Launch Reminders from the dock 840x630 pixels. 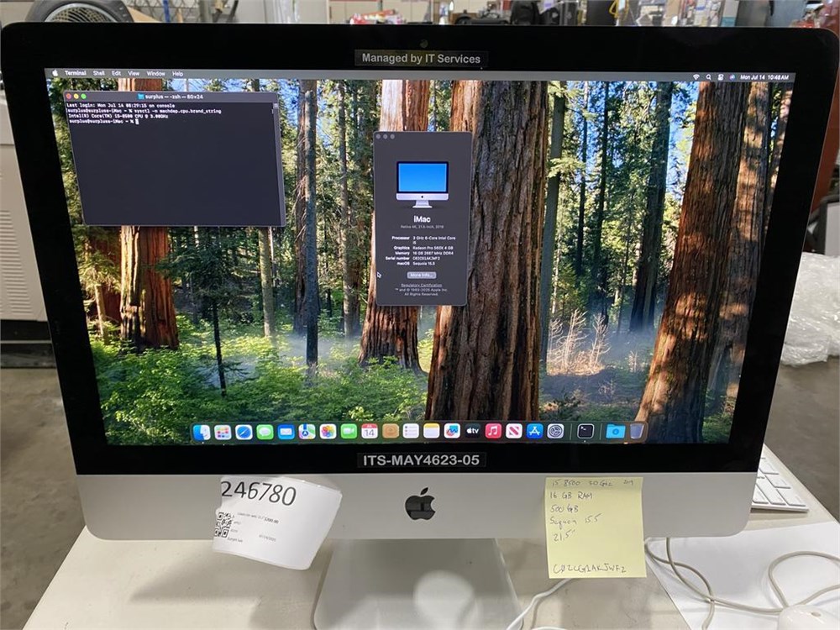click(x=411, y=432)
